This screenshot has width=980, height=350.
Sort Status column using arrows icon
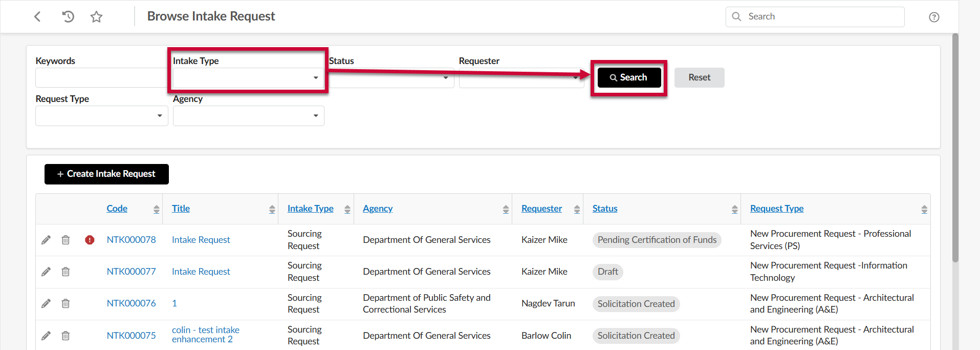pyautogui.click(x=734, y=209)
